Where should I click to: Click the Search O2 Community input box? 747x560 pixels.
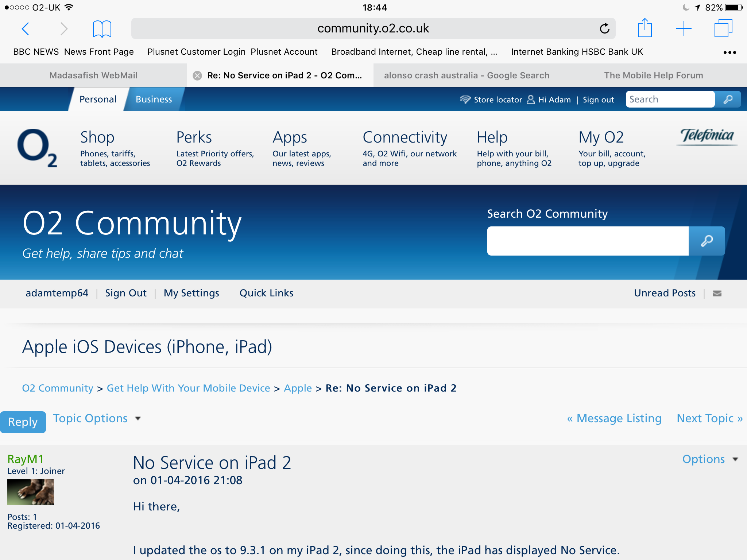click(x=588, y=241)
